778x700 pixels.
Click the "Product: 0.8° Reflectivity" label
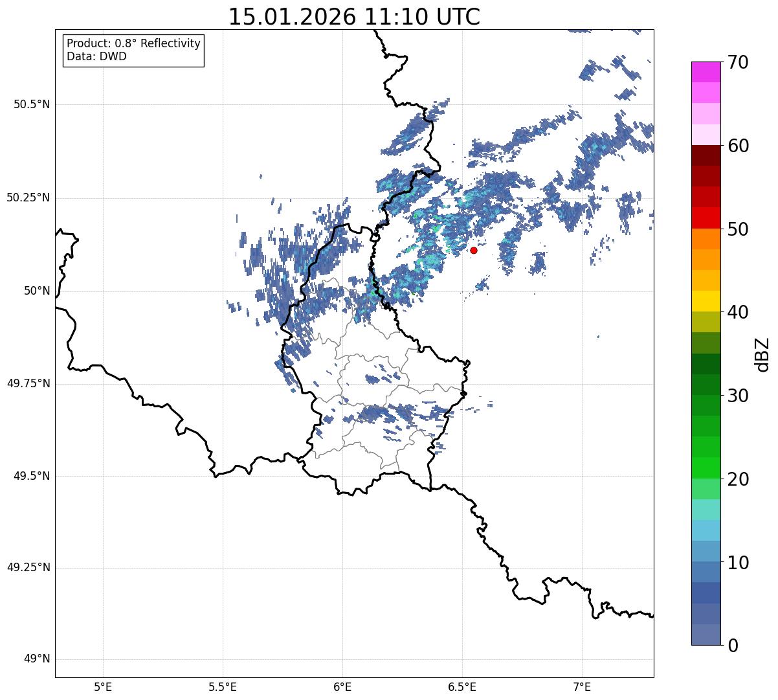(134, 43)
